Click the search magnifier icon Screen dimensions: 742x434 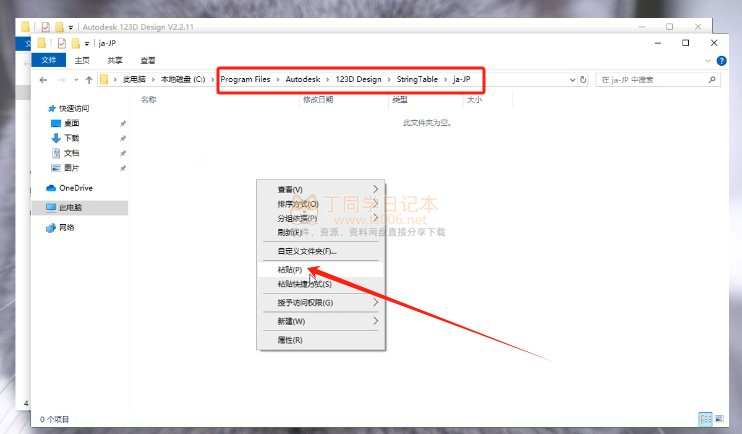pyautogui.click(x=712, y=80)
